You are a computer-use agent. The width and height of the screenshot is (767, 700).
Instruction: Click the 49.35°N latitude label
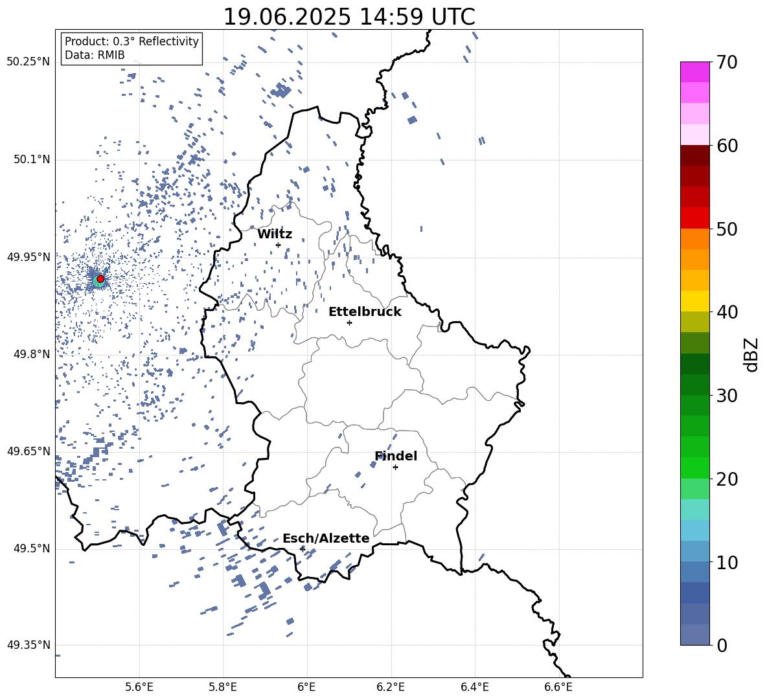[29, 645]
